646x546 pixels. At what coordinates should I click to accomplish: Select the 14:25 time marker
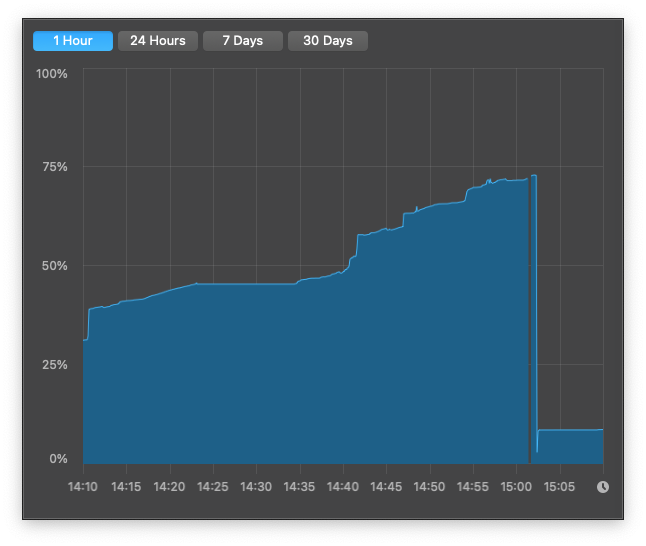(212, 487)
